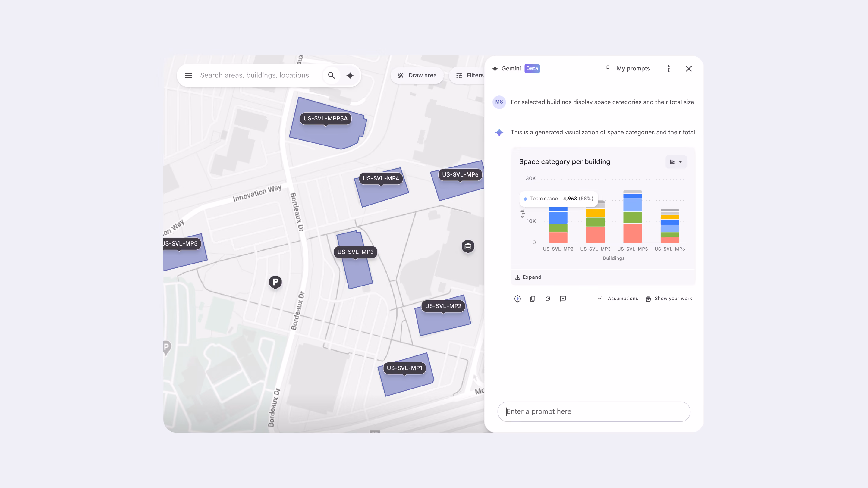Click the US-SVL-MP3 axis label under chart

[596, 249]
